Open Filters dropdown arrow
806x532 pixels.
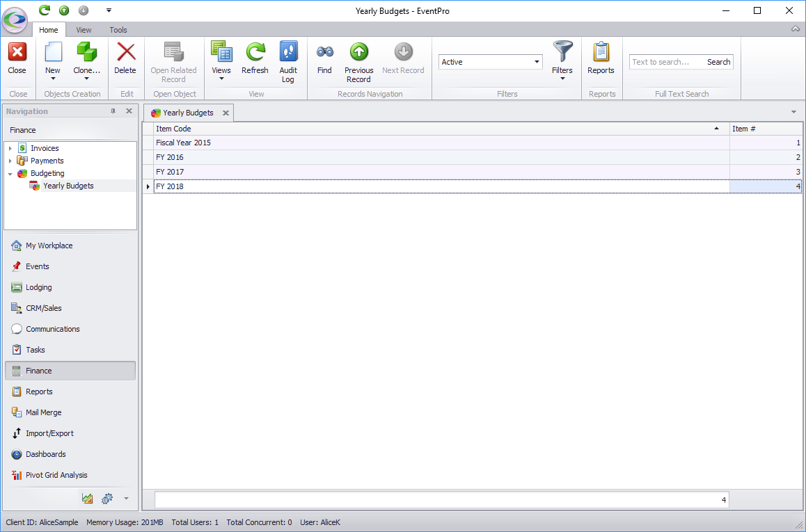coord(562,79)
